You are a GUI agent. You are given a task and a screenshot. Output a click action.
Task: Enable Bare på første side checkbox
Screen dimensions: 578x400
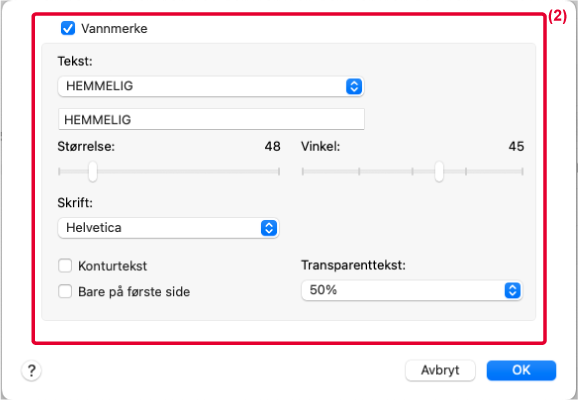pyautogui.click(x=65, y=292)
